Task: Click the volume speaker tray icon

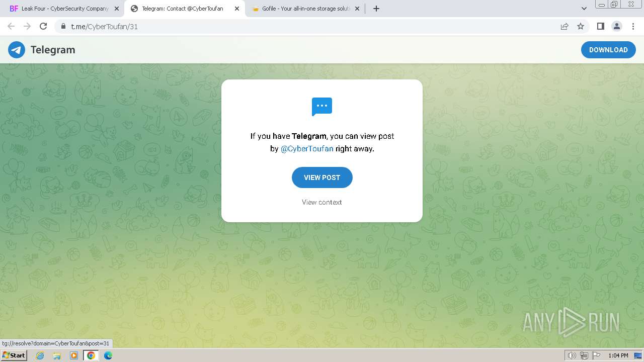Action: [572, 355]
